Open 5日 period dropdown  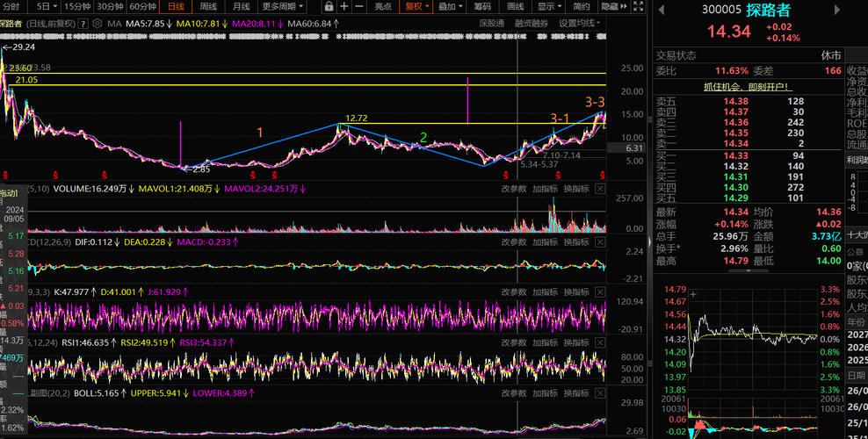(x=47, y=7)
